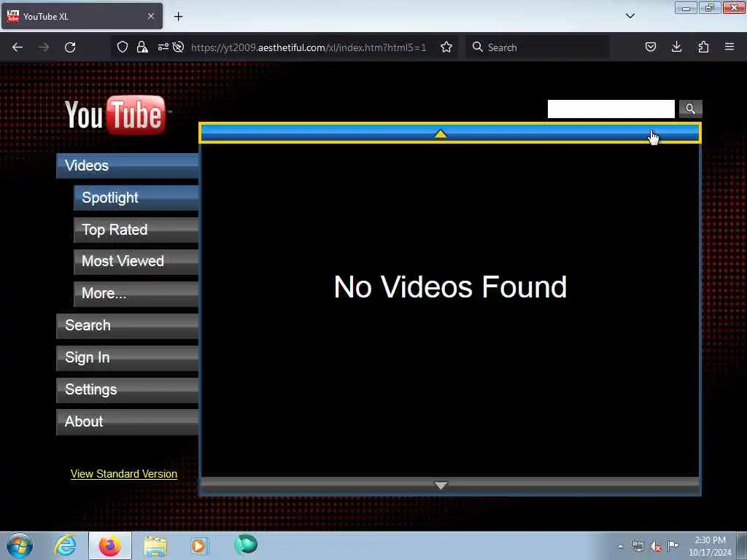This screenshot has height=560, width=747.
Task: Open the Videos menu section
Action: (127, 166)
